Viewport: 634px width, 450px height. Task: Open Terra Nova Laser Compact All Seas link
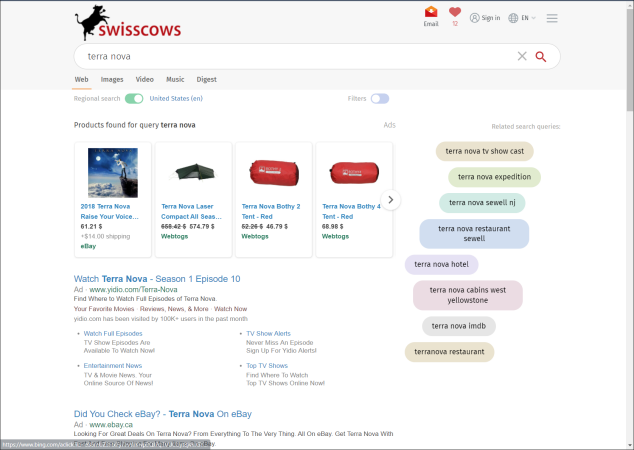(191, 211)
